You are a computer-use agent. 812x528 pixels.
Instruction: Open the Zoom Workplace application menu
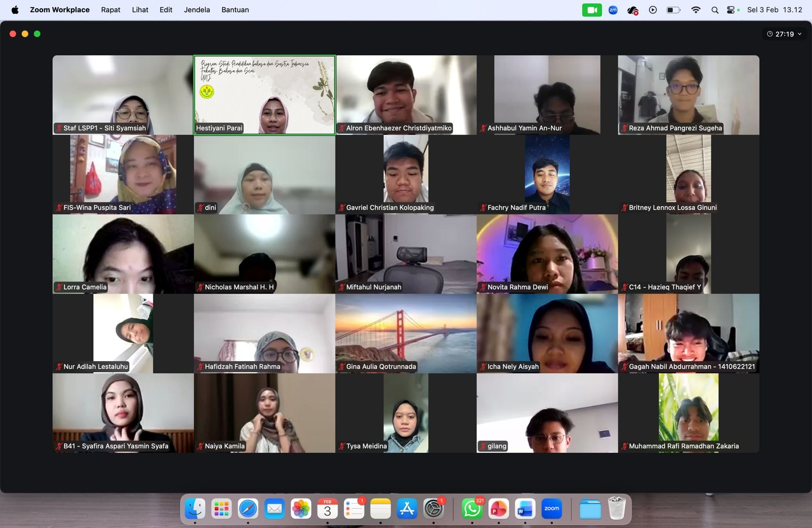[59, 10]
